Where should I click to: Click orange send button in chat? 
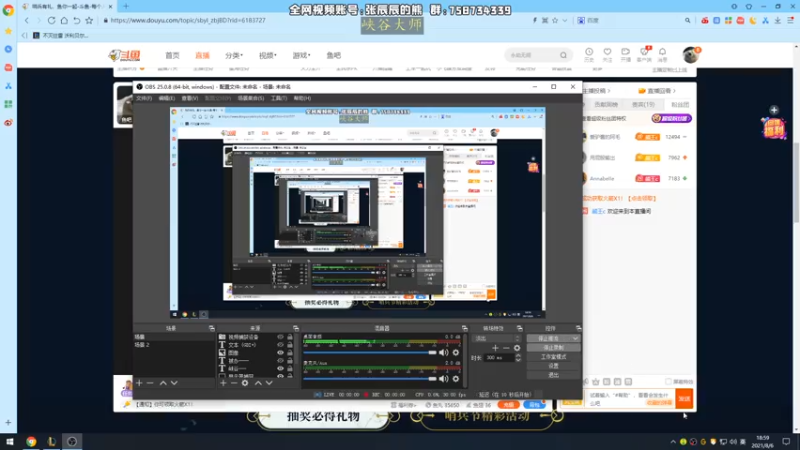pos(684,398)
